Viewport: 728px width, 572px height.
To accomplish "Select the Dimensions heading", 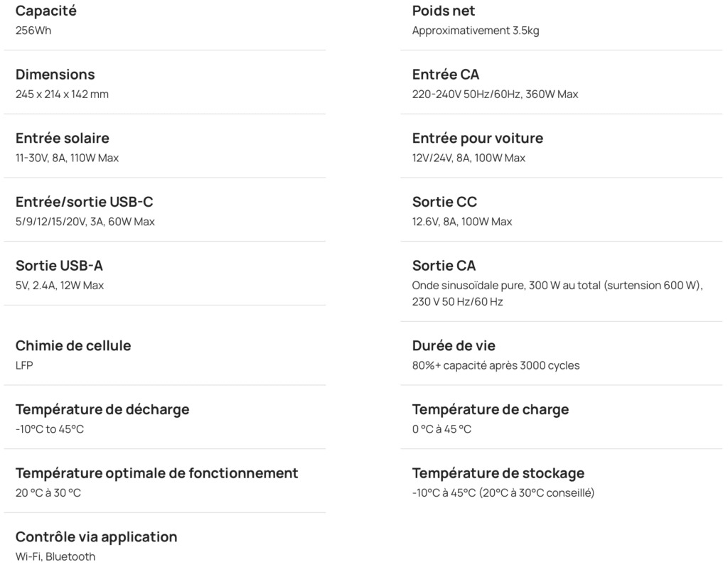I will click(x=55, y=74).
